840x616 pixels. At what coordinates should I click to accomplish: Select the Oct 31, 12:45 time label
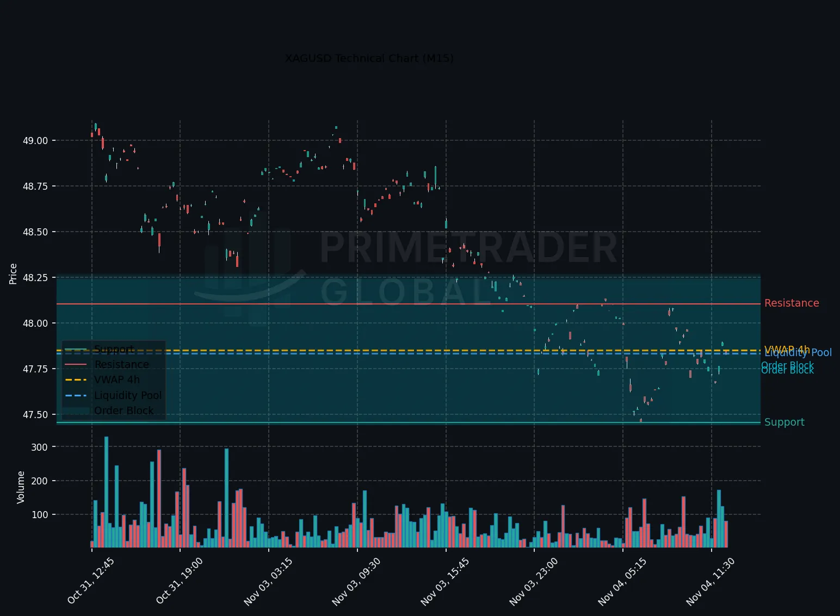tap(90, 581)
